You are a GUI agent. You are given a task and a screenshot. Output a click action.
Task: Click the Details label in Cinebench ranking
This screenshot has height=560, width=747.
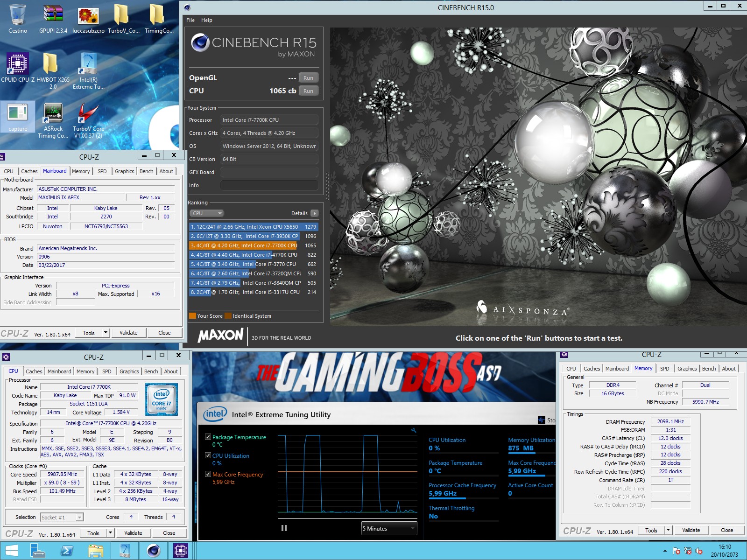(299, 213)
